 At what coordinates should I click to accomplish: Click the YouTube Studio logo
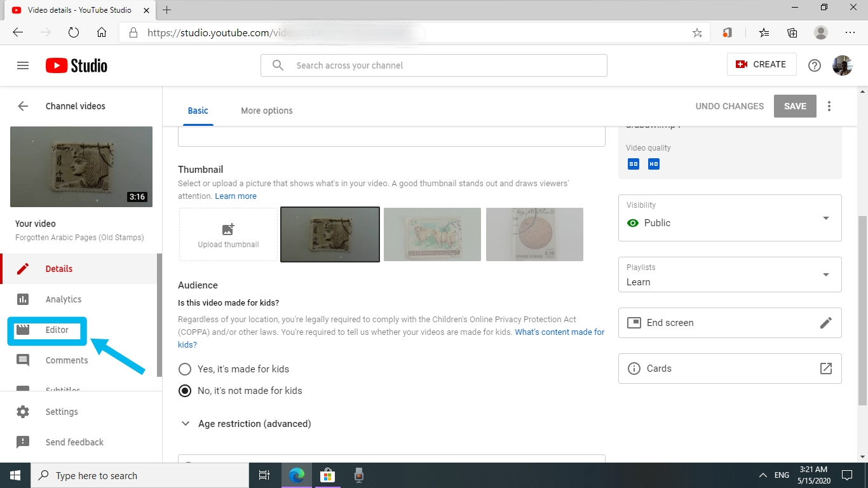point(76,65)
